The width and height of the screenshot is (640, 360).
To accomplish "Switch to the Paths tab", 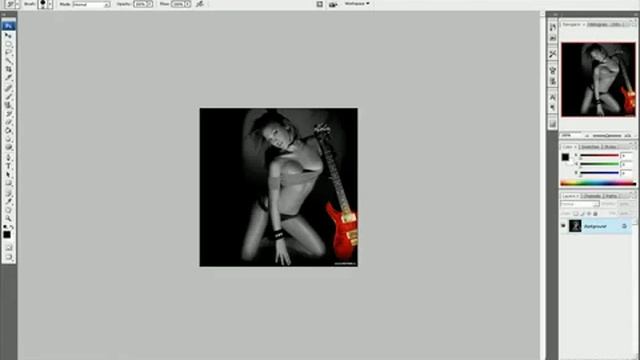I will 611,196.
